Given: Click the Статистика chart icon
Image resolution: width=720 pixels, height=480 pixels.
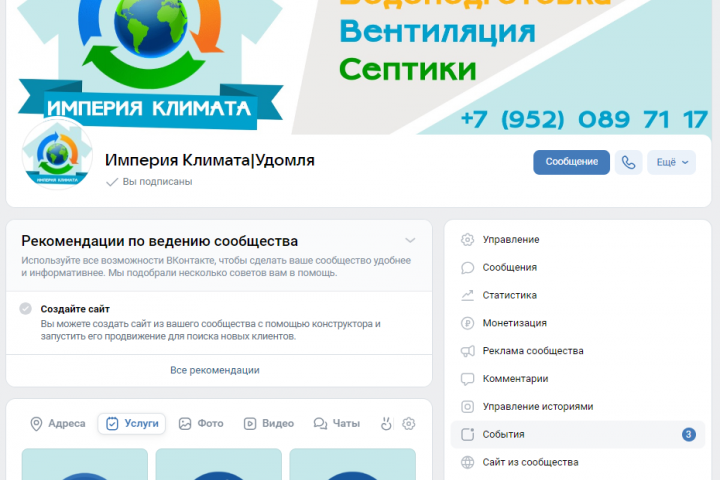Looking at the screenshot, I should [467, 295].
